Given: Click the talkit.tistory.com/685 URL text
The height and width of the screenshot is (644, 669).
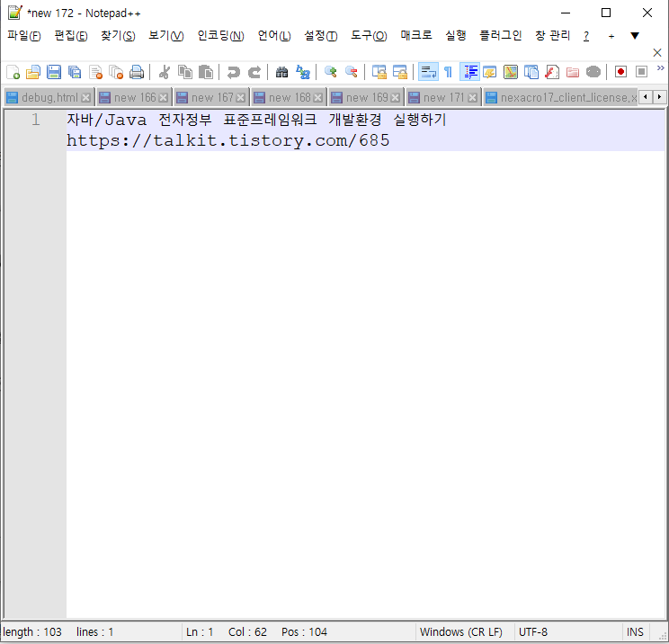Looking at the screenshot, I should 228,140.
